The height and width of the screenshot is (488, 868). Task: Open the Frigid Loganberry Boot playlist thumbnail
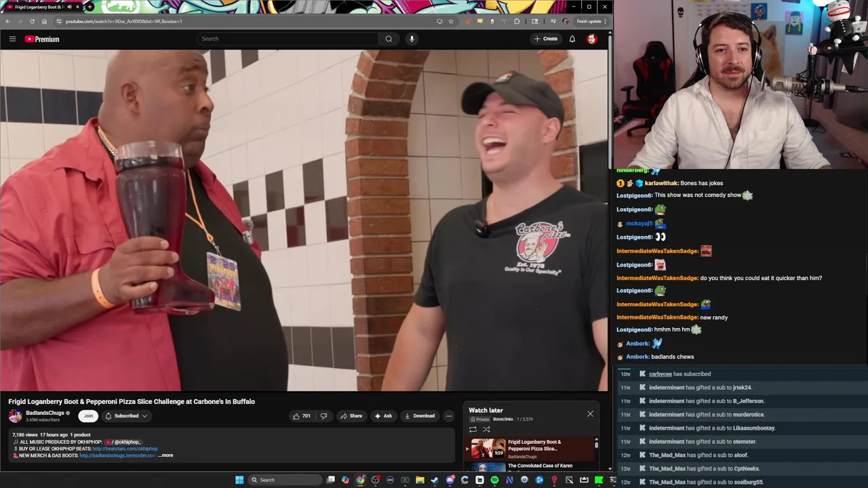[x=488, y=448]
